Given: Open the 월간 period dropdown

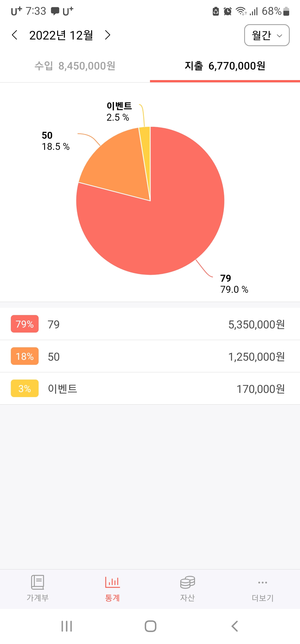Looking at the screenshot, I should [x=267, y=35].
